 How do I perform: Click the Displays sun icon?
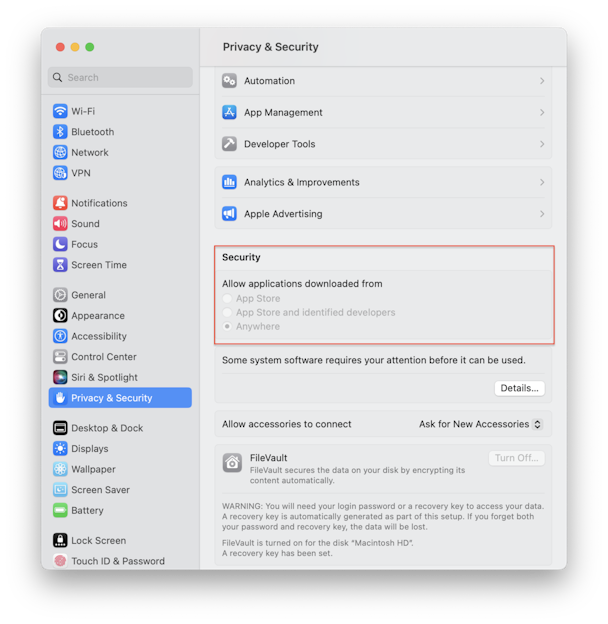[60, 448]
